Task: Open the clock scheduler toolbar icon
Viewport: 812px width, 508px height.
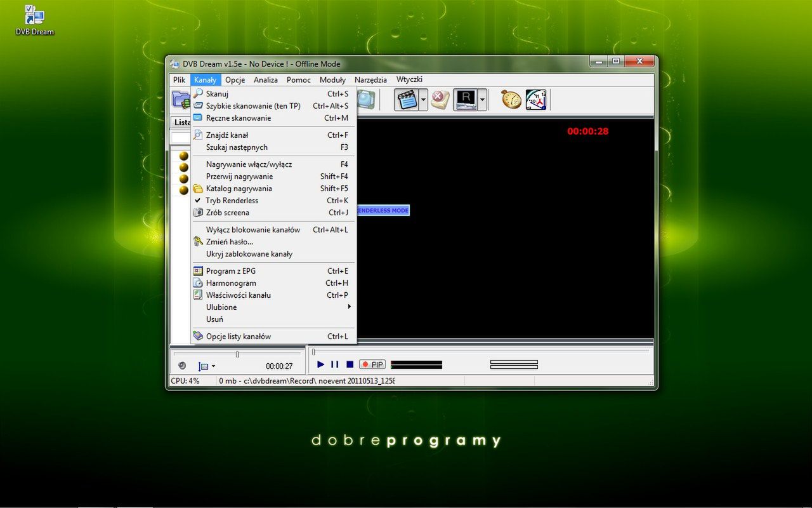Action: [x=536, y=100]
